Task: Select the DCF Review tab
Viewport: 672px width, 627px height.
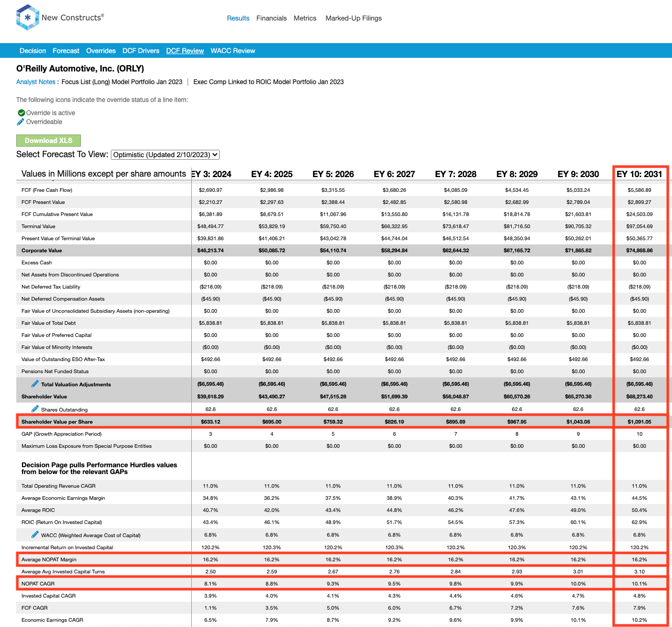Action: 185,51
